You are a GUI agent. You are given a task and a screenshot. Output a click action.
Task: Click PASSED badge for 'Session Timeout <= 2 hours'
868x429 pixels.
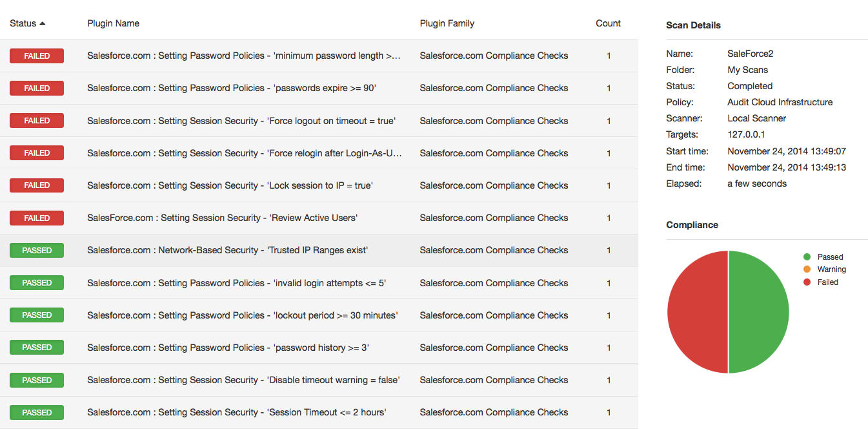click(x=37, y=412)
